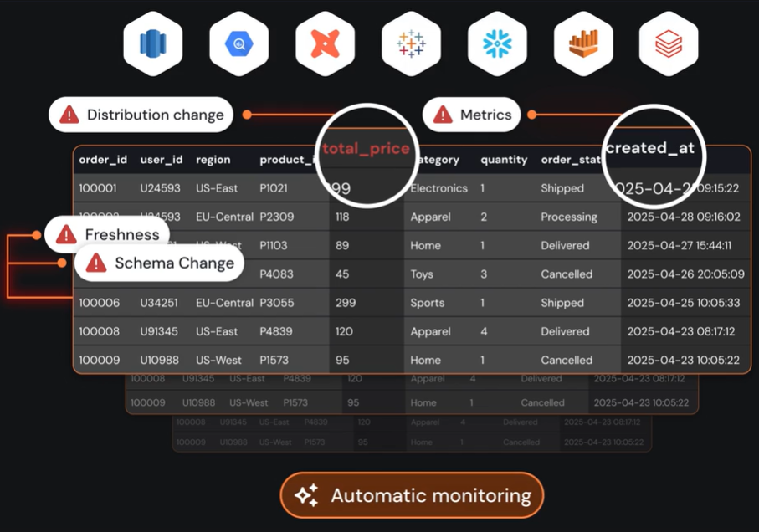Click product id P2309 cell
759x532 pixels.
276,217
